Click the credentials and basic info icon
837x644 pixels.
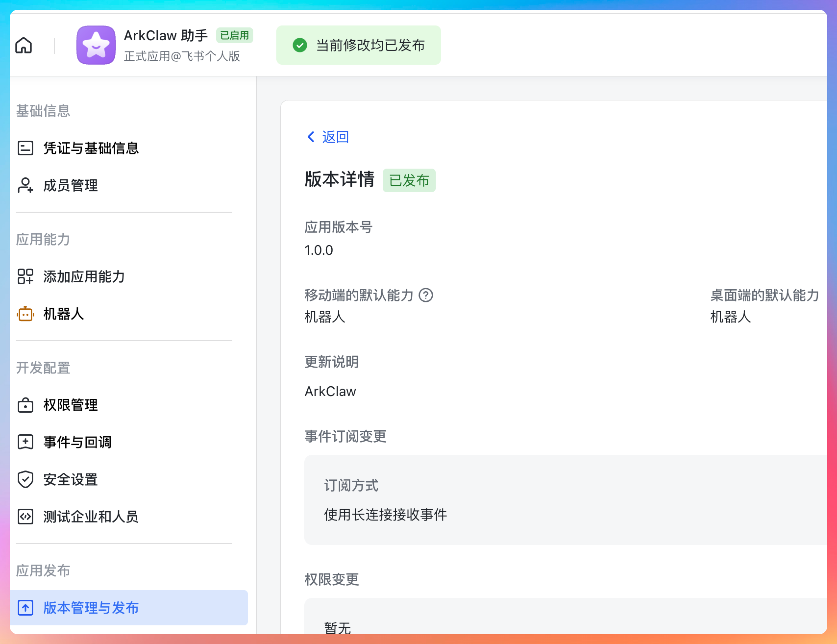click(x=25, y=148)
